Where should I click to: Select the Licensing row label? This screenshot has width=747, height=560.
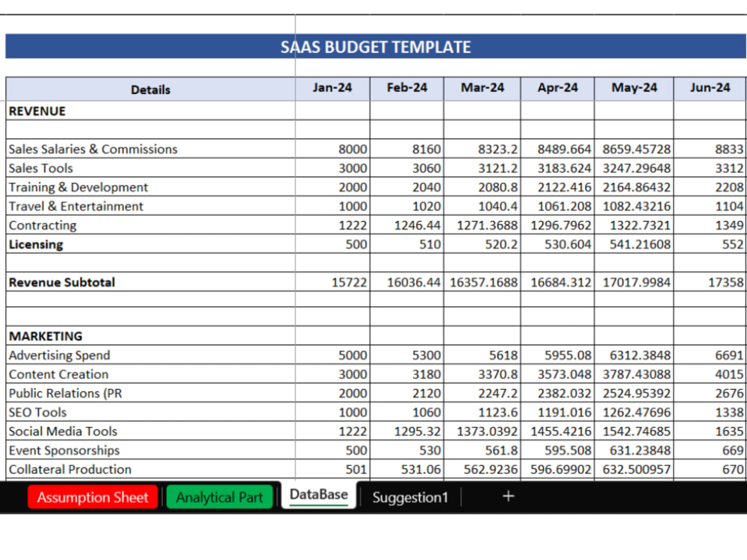(x=151, y=244)
